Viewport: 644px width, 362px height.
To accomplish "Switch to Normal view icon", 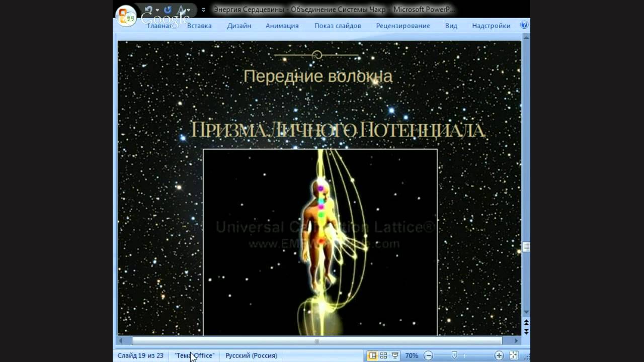I will (x=372, y=355).
